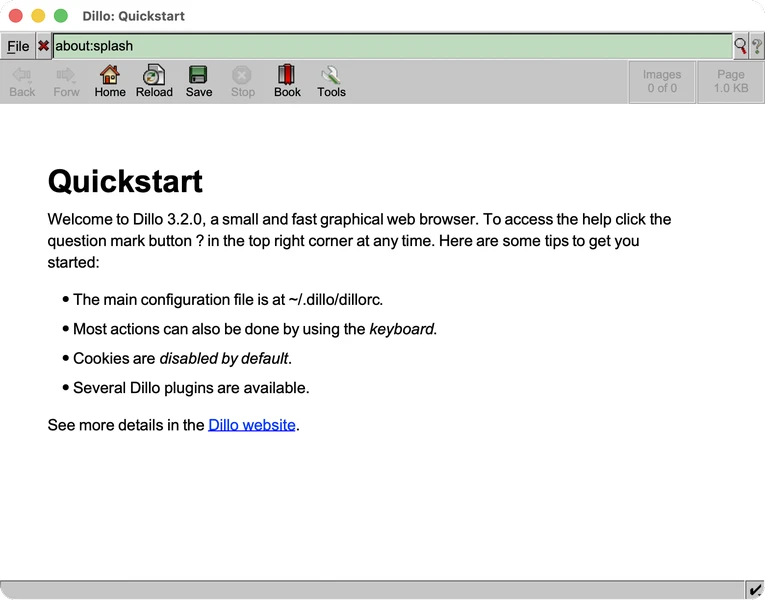Viewport: 765px width, 600px height.
Task: Click the Images 0 of 0 indicator
Action: pos(662,81)
